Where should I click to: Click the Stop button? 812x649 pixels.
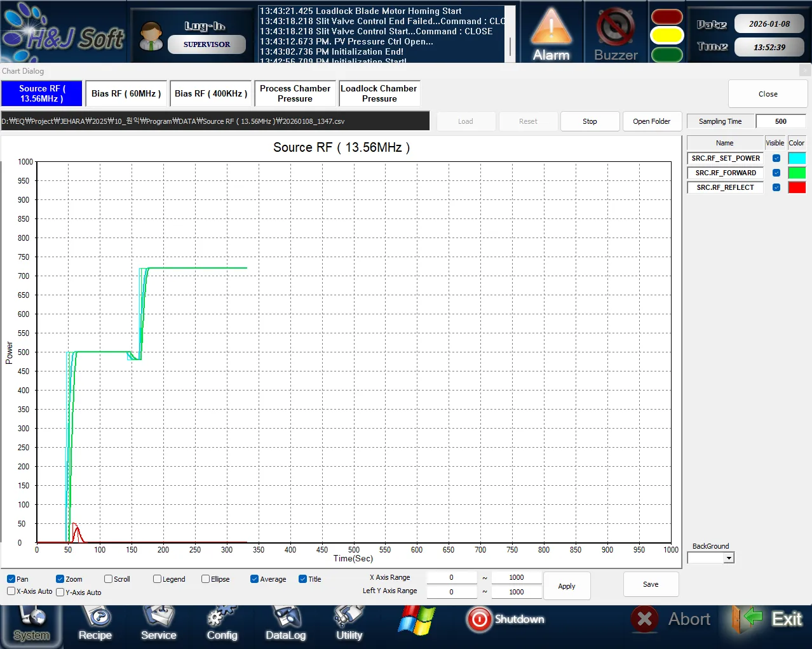click(590, 121)
